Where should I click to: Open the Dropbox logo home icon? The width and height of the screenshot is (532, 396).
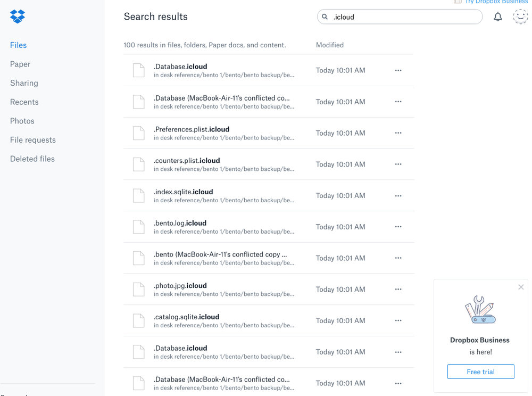(x=18, y=16)
